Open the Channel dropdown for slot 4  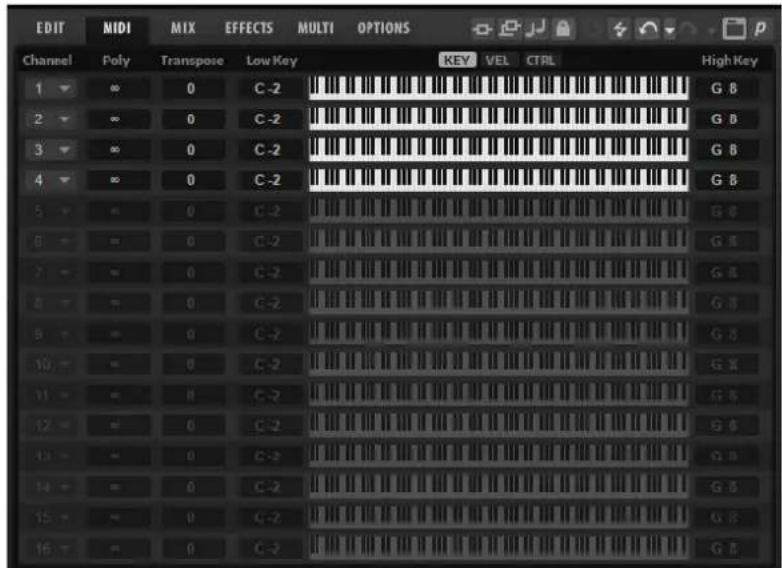(x=50, y=180)
